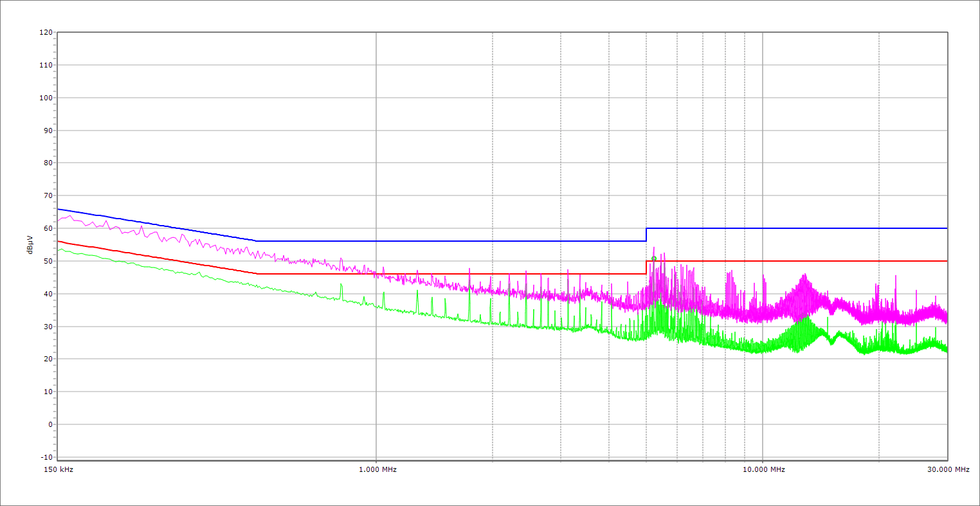Click the 100 label on y-axis
Image resolution: width=980 pixels, height=506 pixels.
click(x=46, y=98)
